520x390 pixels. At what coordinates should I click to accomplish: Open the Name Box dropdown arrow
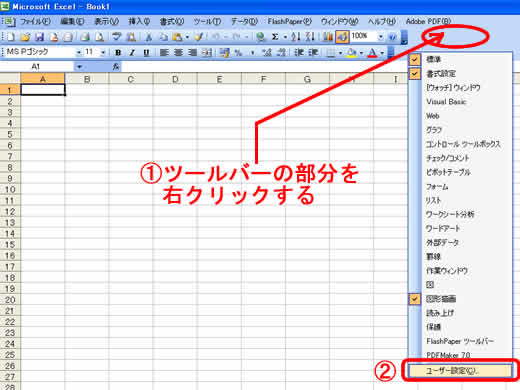[x=79, y=67]
